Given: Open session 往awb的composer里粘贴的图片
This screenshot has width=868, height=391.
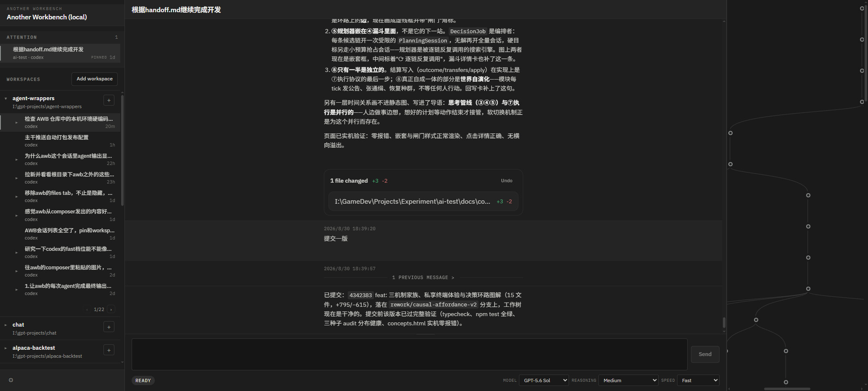Looking at the screenshot, I should pyautogui.click(x=61, y=271).
